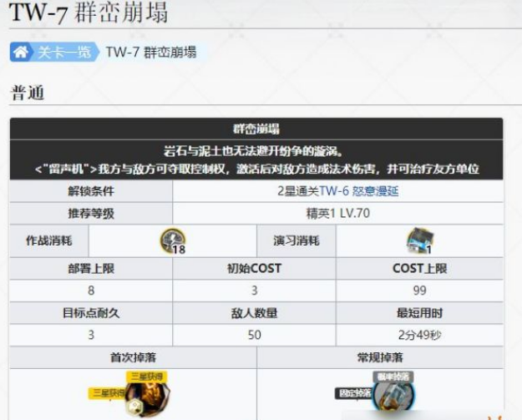Click the 最短用时 header cell
The height and width of the screenshot is (420, 522).
pyautogui.click(x=419, y=313)
